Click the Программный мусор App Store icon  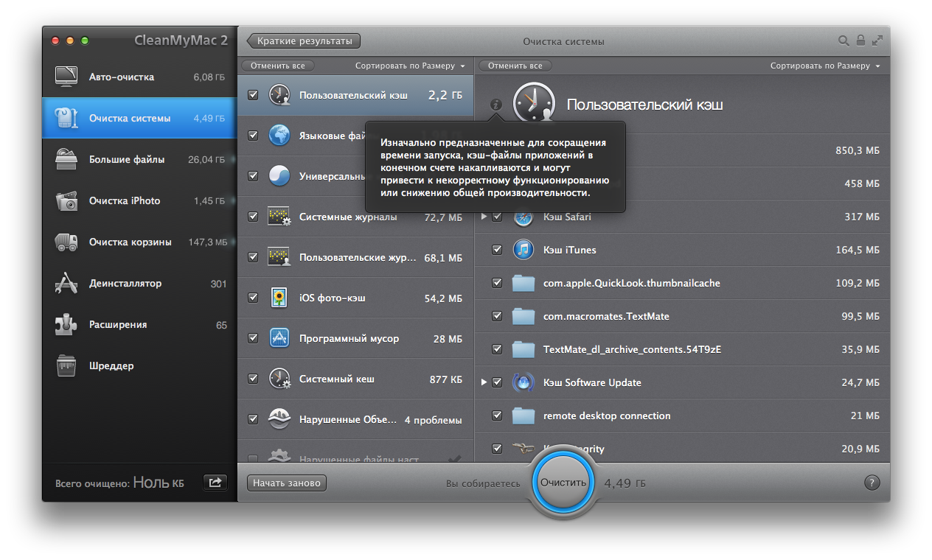coord(279,338)
